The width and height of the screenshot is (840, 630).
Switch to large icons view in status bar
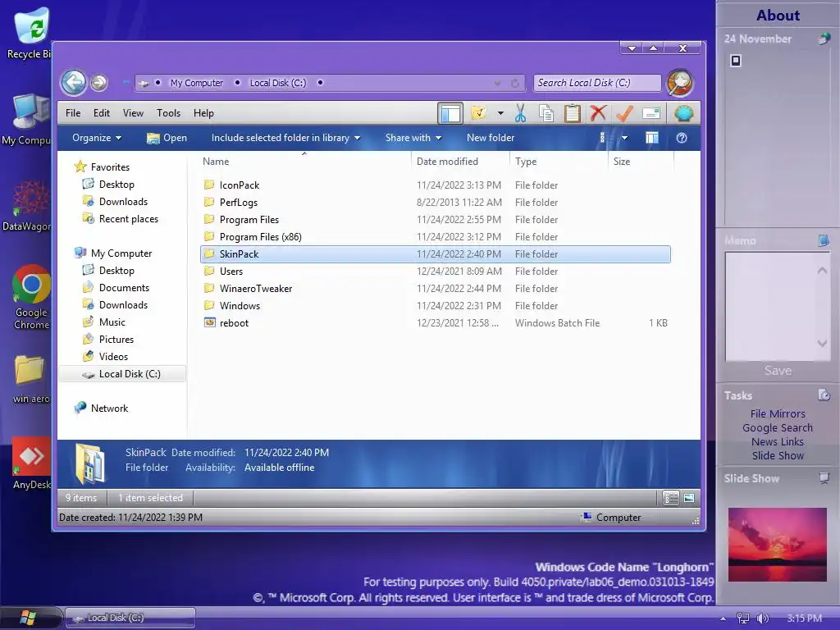(x=689, y=498)
